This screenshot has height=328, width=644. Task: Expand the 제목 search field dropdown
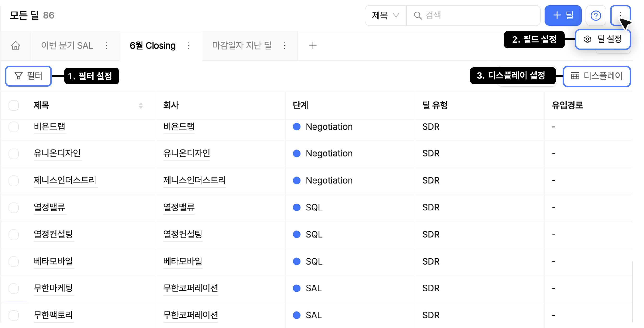(385, 16)
